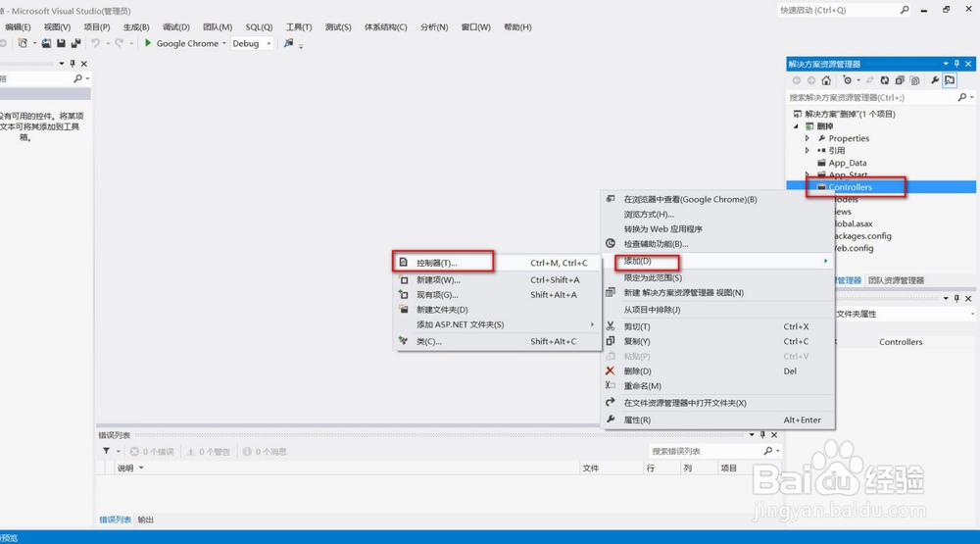980x544 pixels.
Task: Toggle the 0 个警告 warnings filter
Action: (x=208, y=452)
